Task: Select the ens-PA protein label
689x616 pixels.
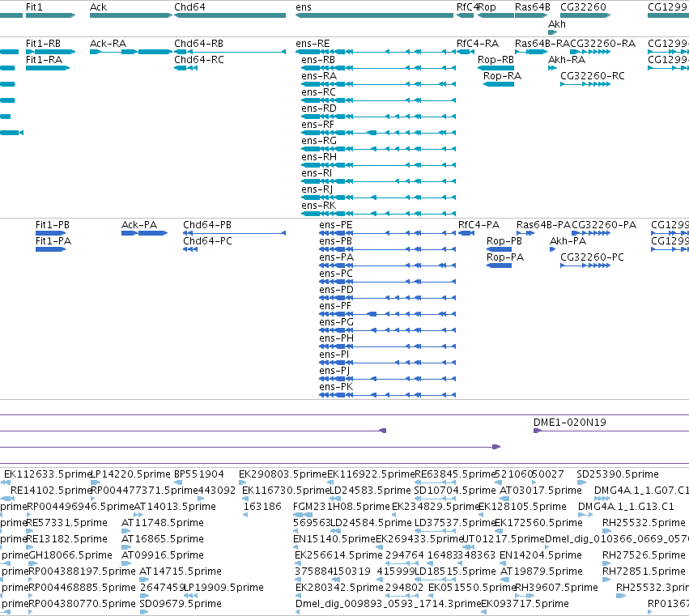Action: coord(337,257)
